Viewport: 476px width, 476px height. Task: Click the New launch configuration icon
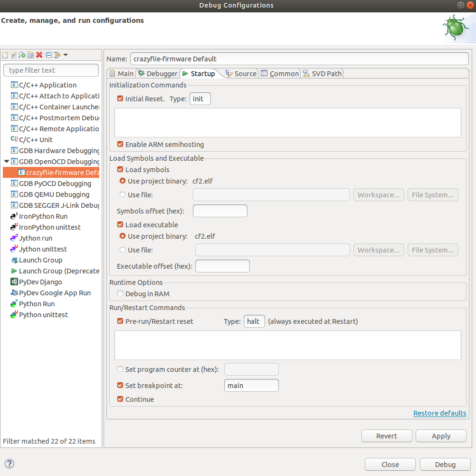click(x=5, y=55)
